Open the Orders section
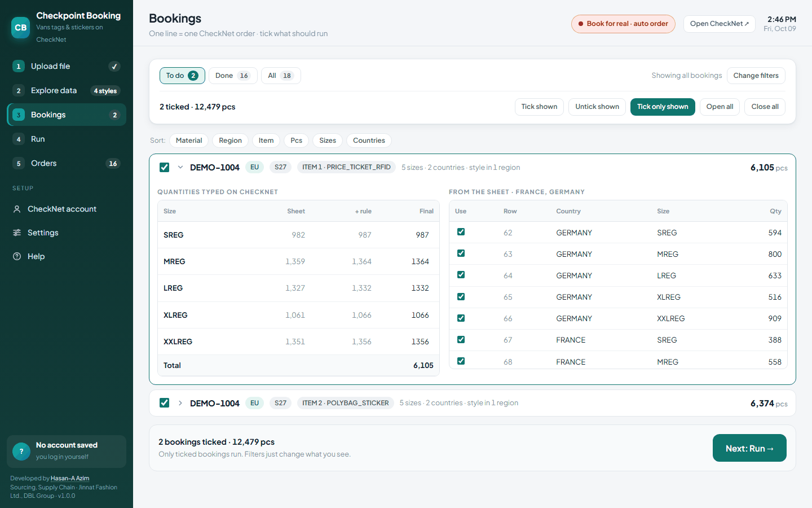The width and height of the screenshot is (812, 508). tap(67, 164)
